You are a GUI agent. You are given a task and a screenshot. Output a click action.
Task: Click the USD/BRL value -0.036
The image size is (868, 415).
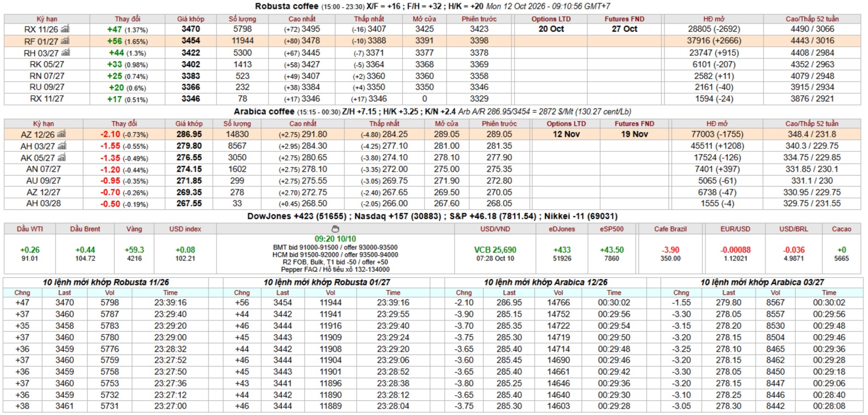tap(793, 250)
